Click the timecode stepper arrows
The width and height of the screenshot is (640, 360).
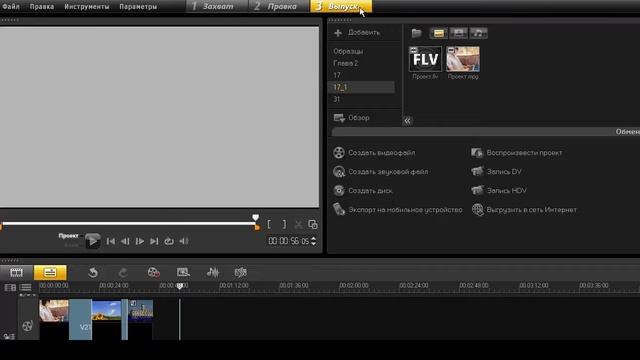313,241
